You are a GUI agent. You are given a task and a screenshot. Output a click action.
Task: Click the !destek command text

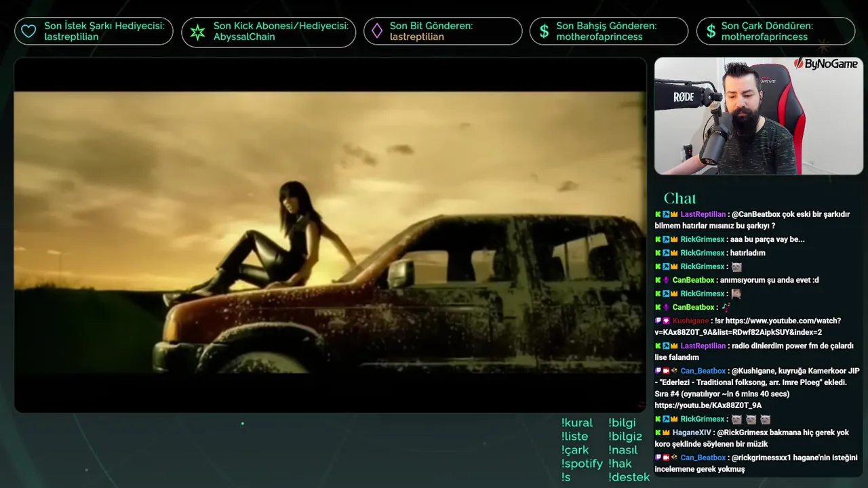(629, 477)
